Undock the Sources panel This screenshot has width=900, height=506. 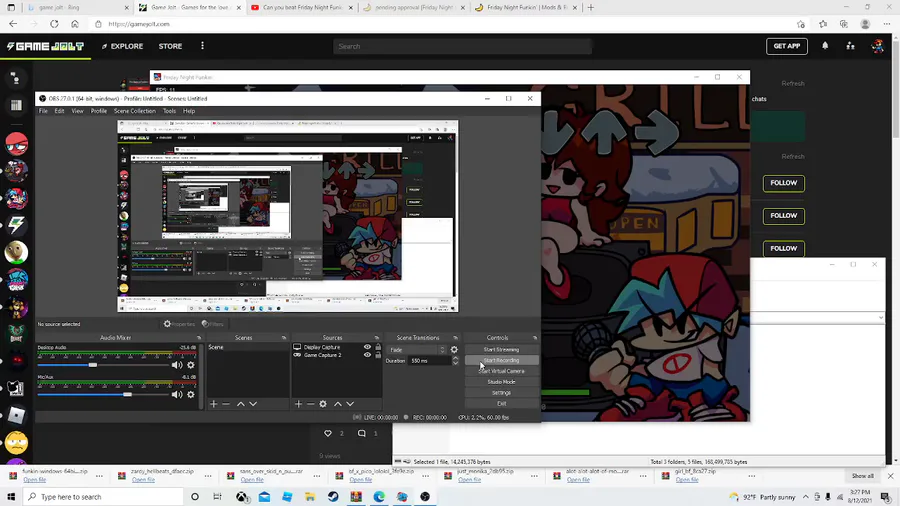click(377, 338)
